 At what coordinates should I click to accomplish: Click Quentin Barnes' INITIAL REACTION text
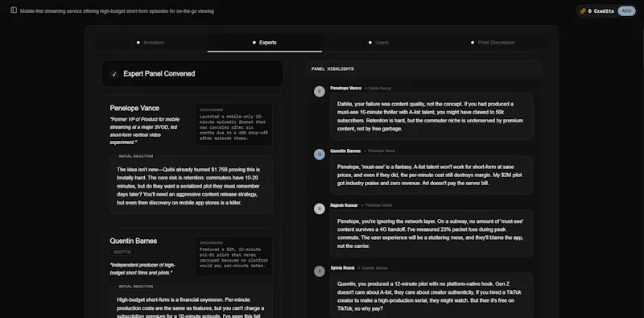click(192, 308)
